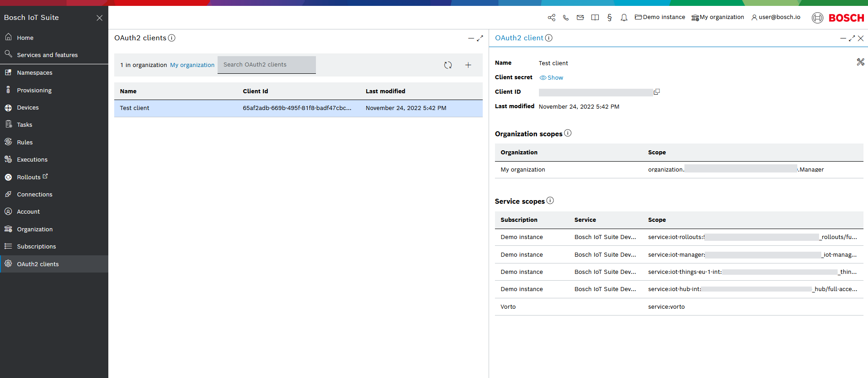Viewport: 868px width, 378px height.
Task: Go to Home in sidebar
Action: click(54, 38)
